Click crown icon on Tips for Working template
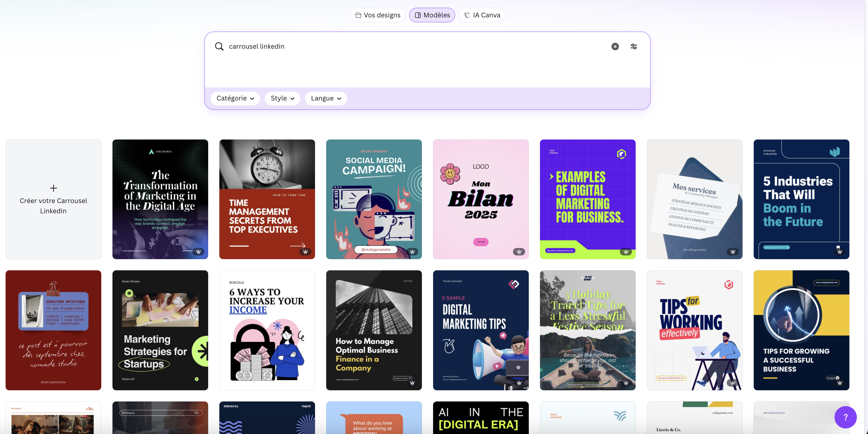The height and width of the screenshot is (434, 868). (733, 383)
